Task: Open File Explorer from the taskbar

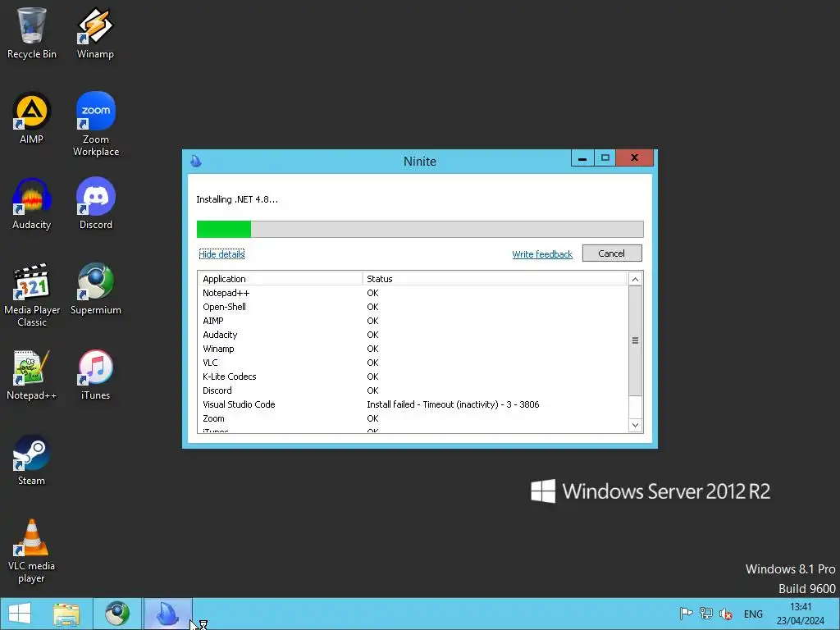Action: (x=66, y=614)
